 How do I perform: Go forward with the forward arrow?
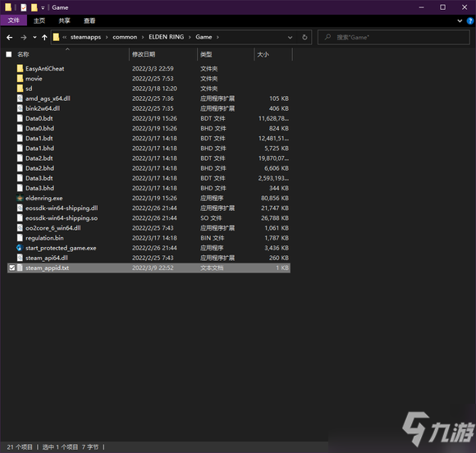[x=23, y=38]
